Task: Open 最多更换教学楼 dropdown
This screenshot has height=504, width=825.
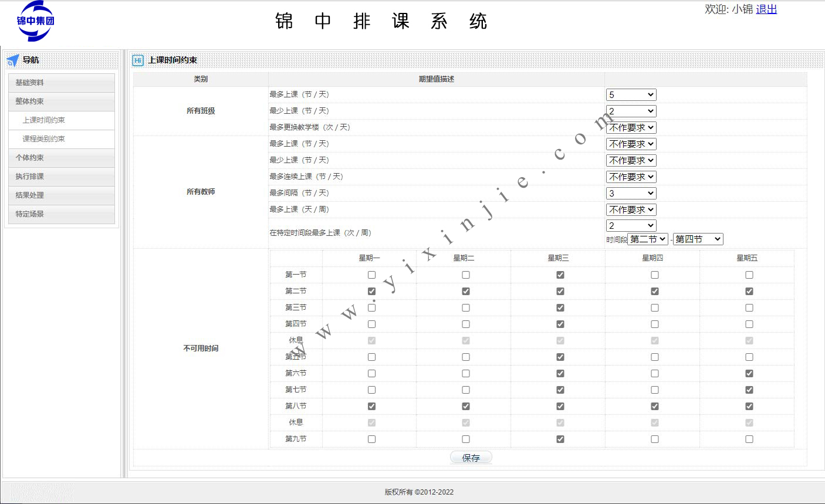Action: click(x=631, y=127)
